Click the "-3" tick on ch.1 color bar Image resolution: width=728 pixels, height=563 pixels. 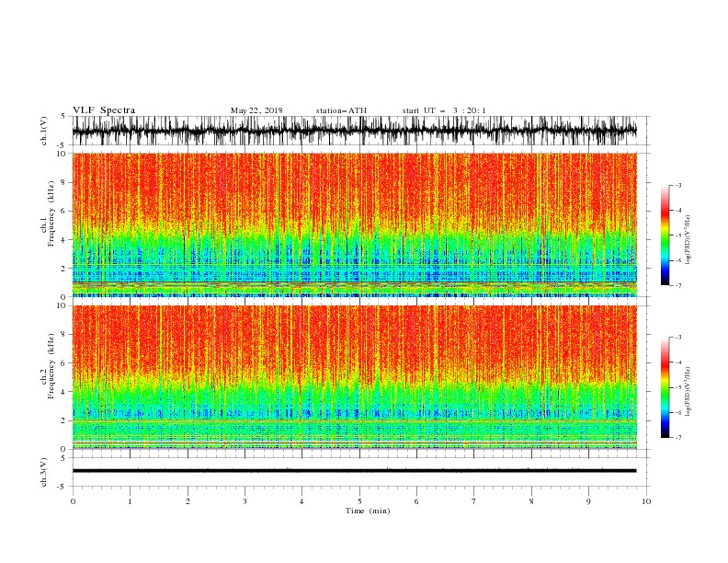[677, 185]
